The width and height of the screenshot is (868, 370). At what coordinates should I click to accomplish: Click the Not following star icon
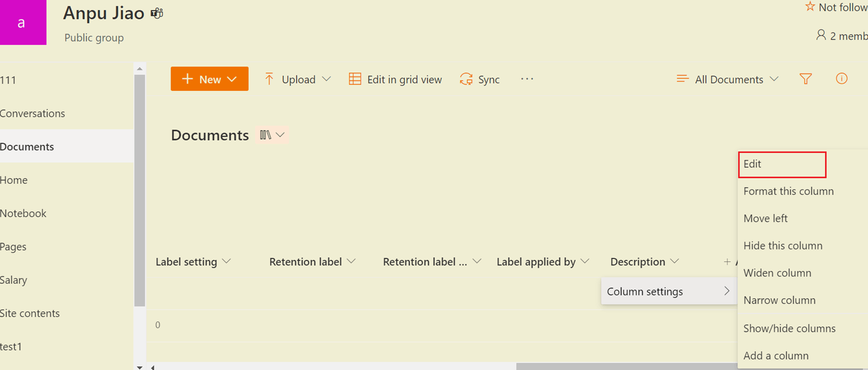810,7
